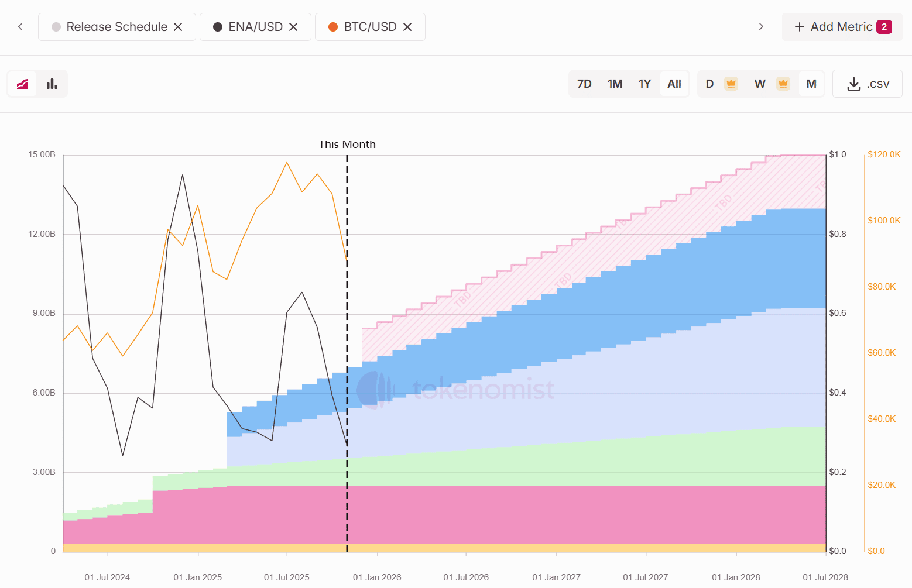Image resolution: width=912 pixels, height=588 pixels.
Task: Remove the ENA/USD metric chip
Action: click(294, 27)
